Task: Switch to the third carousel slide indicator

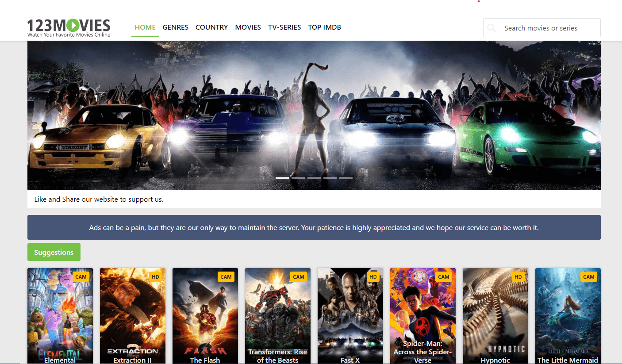Action: point(314,178)
